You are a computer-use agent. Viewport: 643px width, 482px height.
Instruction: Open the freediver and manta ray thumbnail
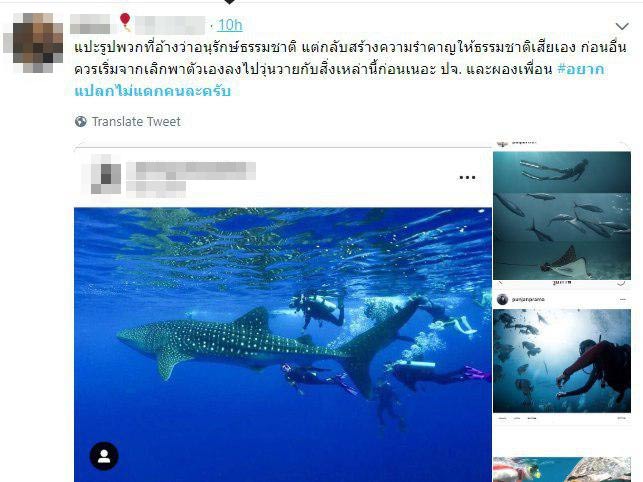(562, 216)
